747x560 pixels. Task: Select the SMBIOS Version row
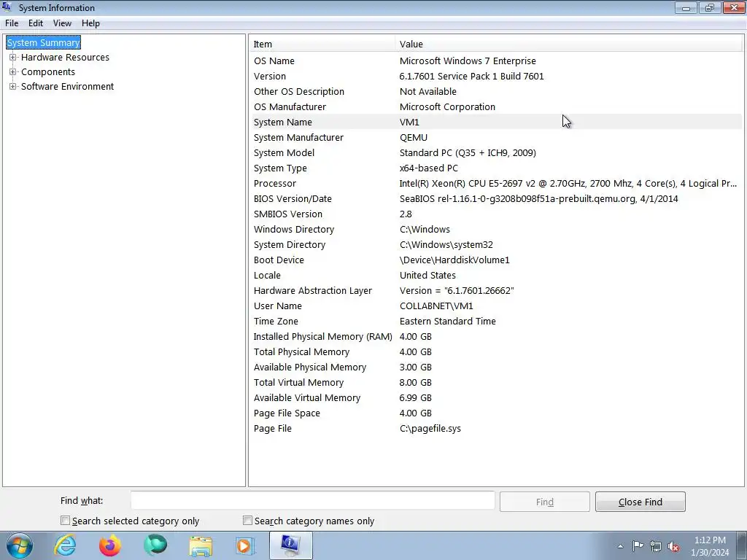click(496, 214)
